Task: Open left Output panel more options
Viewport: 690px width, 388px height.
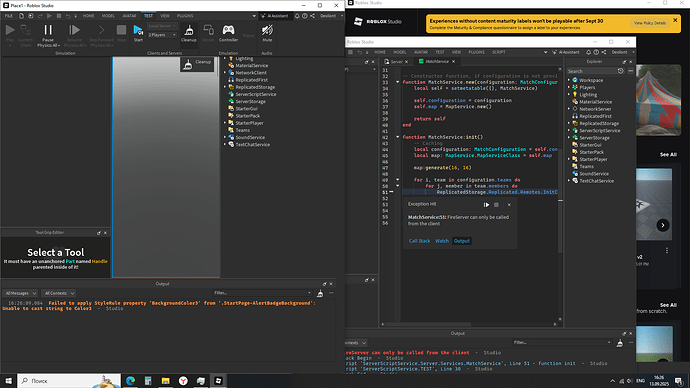Action: tap(331, 293)
